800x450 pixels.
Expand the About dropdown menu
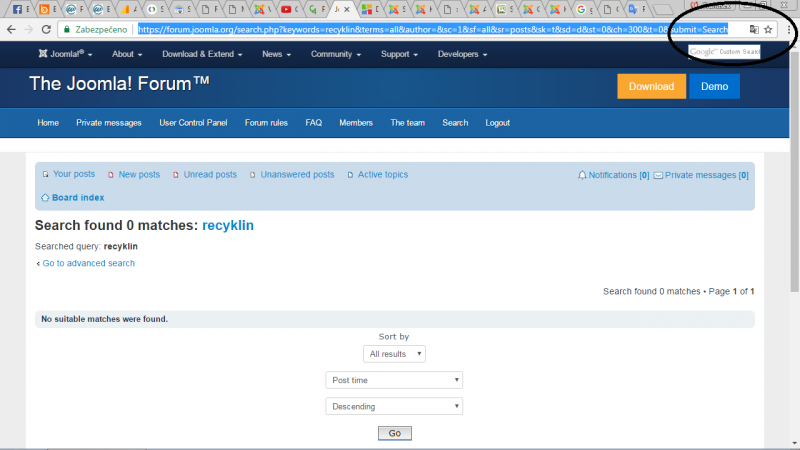tap(127, 54)
